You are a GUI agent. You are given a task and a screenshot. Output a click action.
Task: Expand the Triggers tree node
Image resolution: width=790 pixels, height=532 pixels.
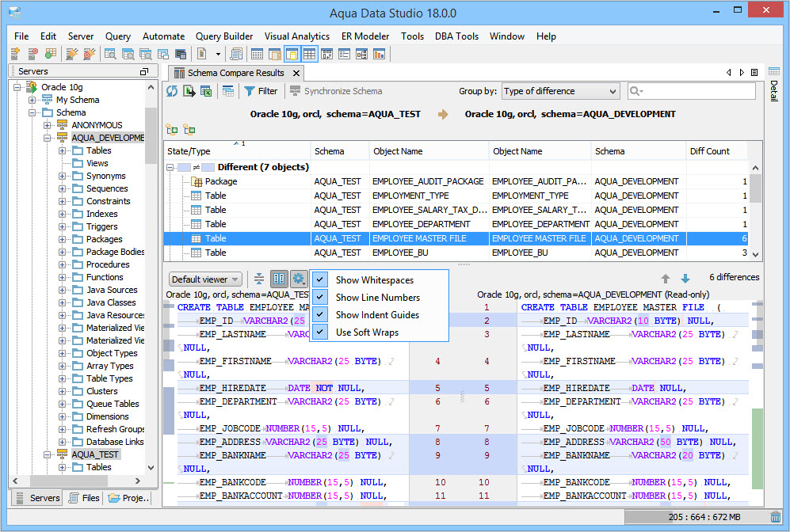[x=63, y=226]
